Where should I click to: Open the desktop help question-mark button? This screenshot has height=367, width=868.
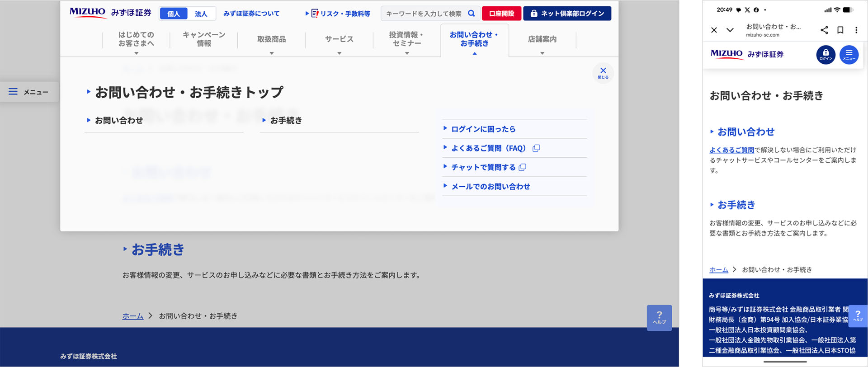coord(659,318)
